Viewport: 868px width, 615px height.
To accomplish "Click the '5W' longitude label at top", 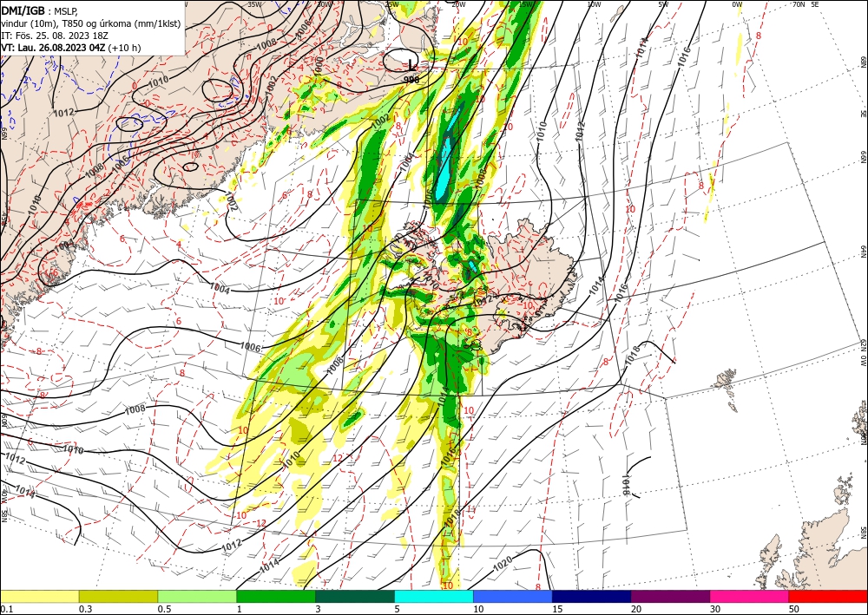I will click(x=663, y=4).
